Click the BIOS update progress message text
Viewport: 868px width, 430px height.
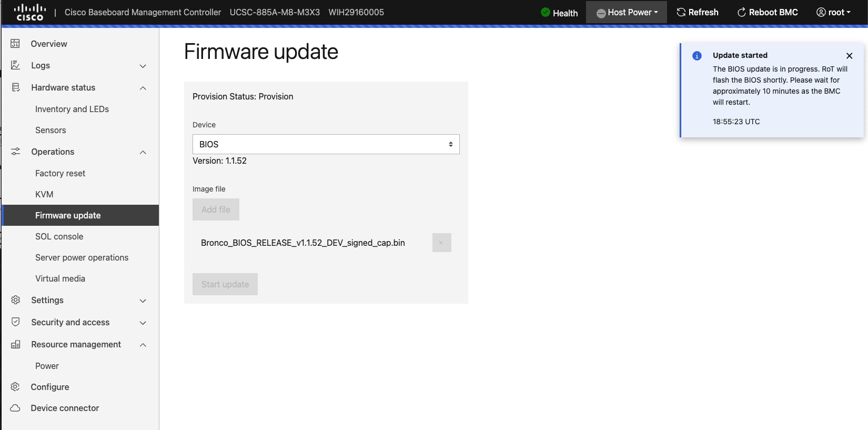click(x=780, y=85)
